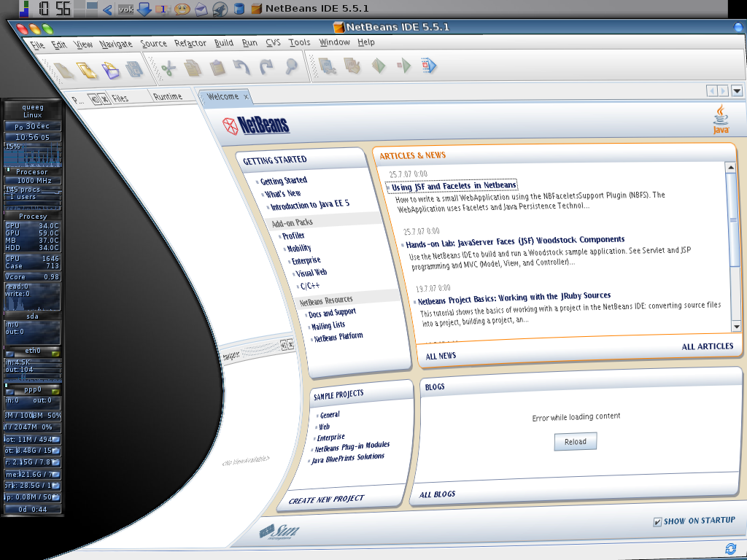Screen dimensions: 747x560
Task: Click the Java logo on Welcome page
Action: coord(721,120)
